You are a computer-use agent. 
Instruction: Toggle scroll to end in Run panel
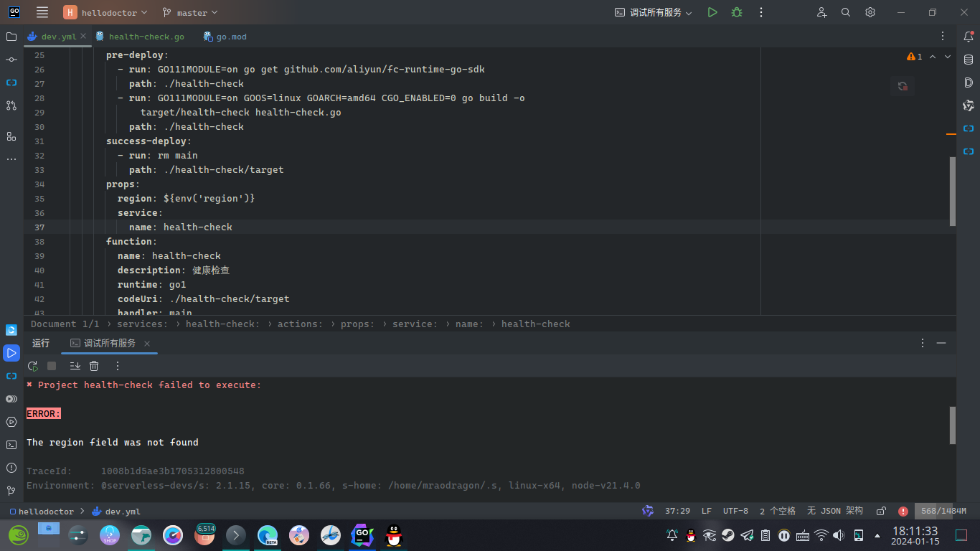(x=75, y=366)
